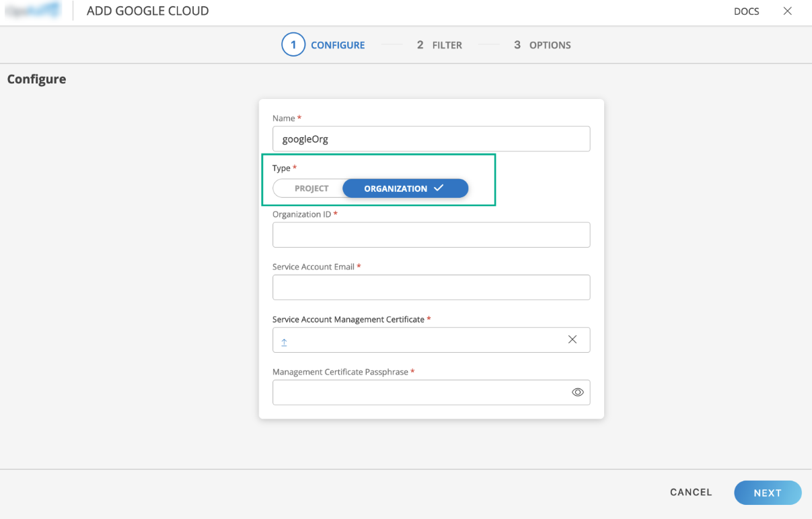Click the Service Account Management Certificate field

pyautogui.click(x=431, y=340)
